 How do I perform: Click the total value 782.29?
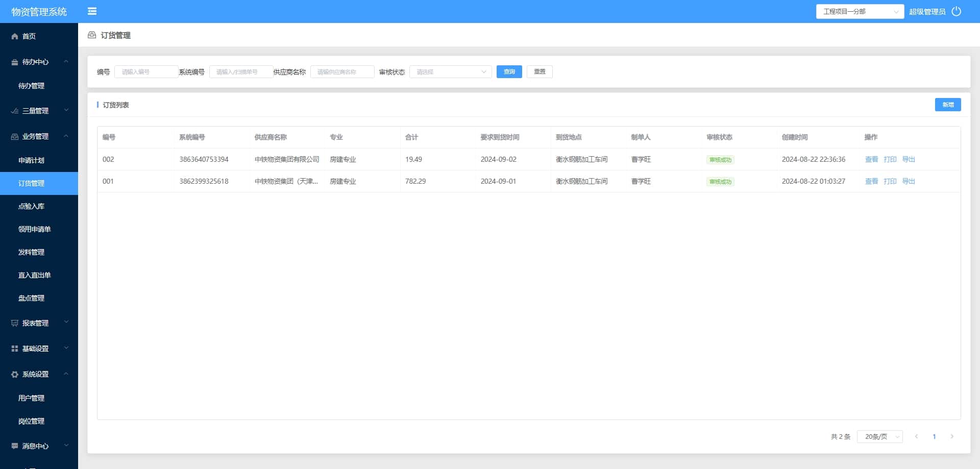tap(415, 181)
